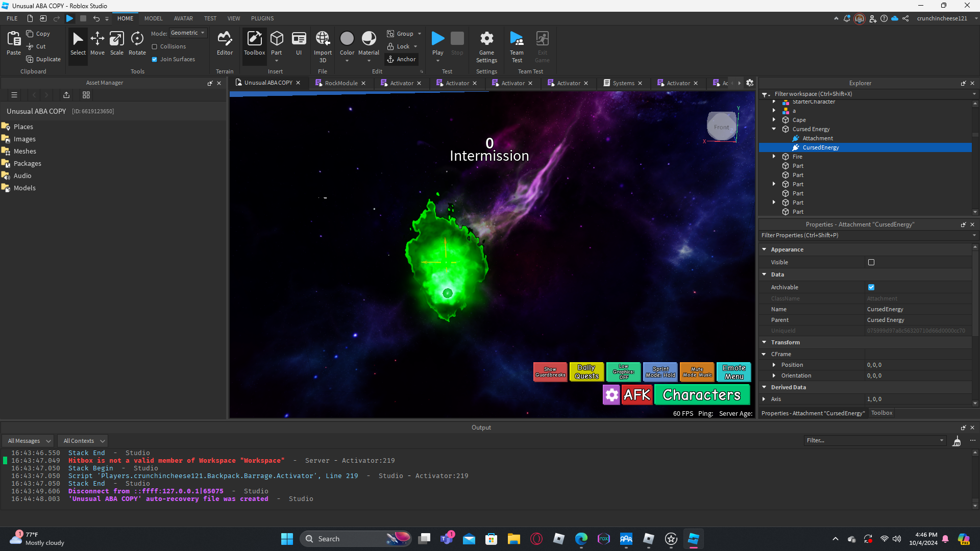Disable Join Surfaces

154,59
